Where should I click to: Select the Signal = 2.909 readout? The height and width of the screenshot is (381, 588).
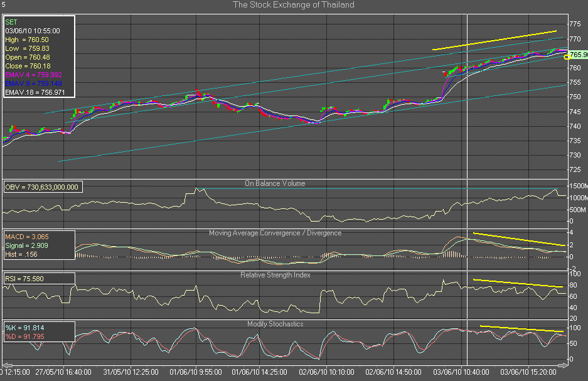click(26, 245)
